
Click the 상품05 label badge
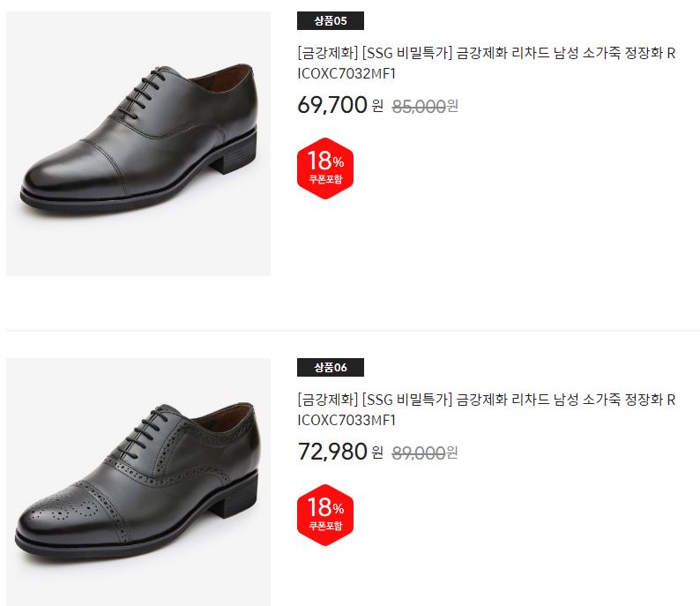331,20
